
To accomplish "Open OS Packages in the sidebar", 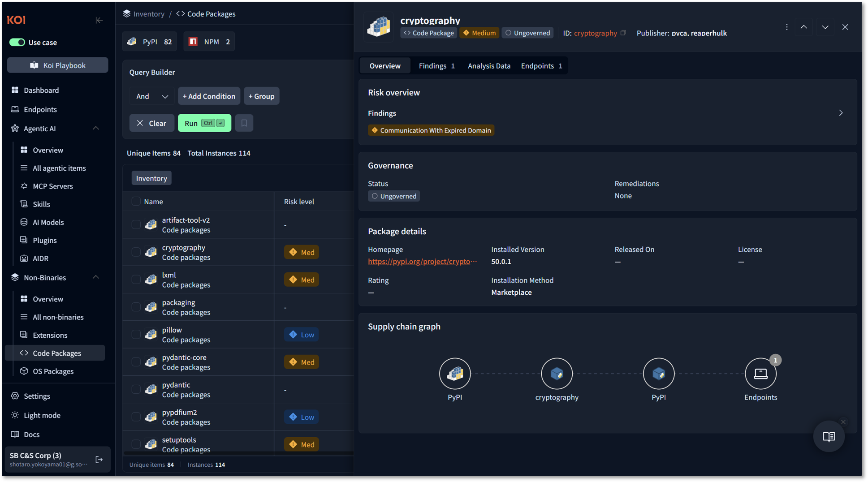I will point(53,371).
